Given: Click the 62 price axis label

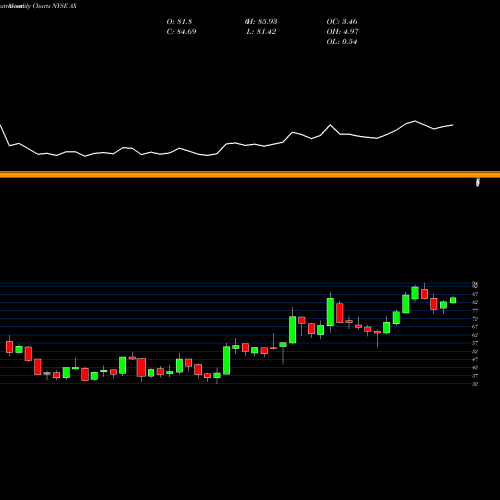Looking at the screenshot, I should 475,335.
